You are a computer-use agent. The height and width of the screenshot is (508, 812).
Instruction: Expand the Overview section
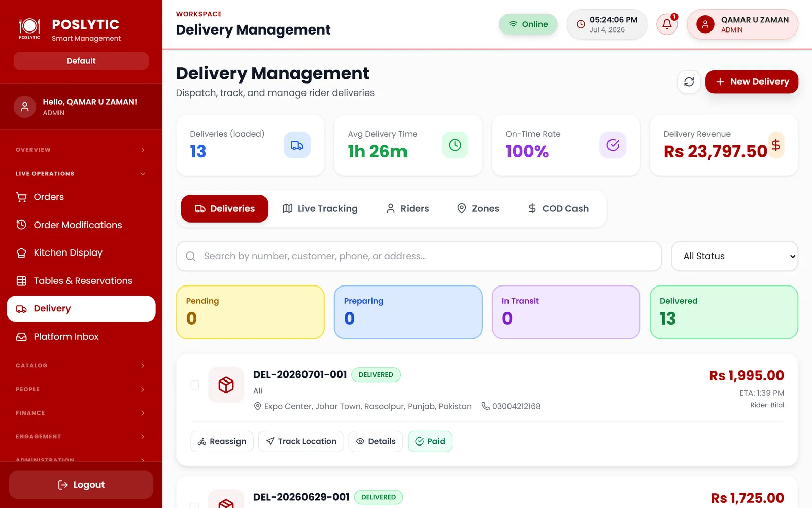coord(81,150)
